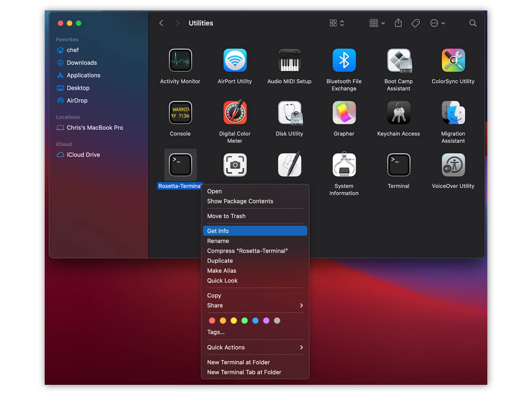Click the Digital Color Meter icon
This screenshot has width=532, height=395.
coord(235,113)
